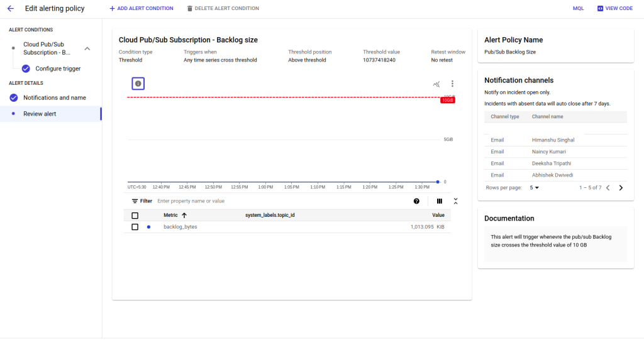
Task: Click the Value column header
Action: [x=438, y=215]
